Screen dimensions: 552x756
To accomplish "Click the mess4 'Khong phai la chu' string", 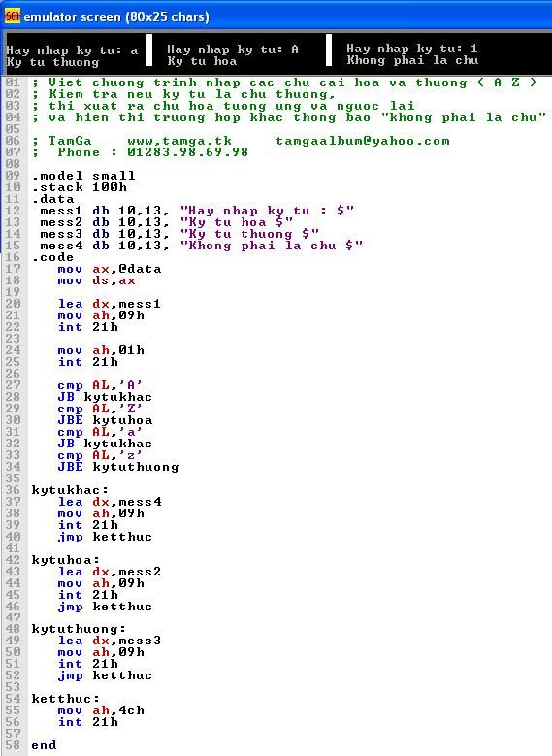I will click(x=272, y=246).
